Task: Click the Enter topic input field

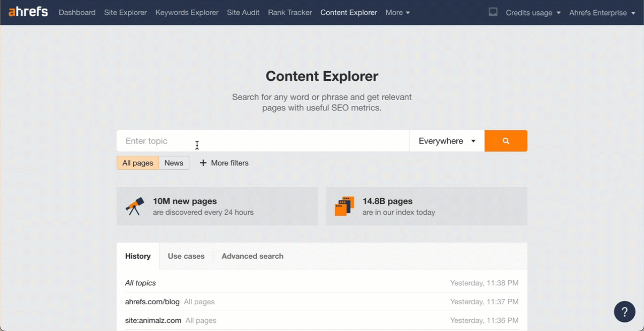Action: click(x=241, y=140)
